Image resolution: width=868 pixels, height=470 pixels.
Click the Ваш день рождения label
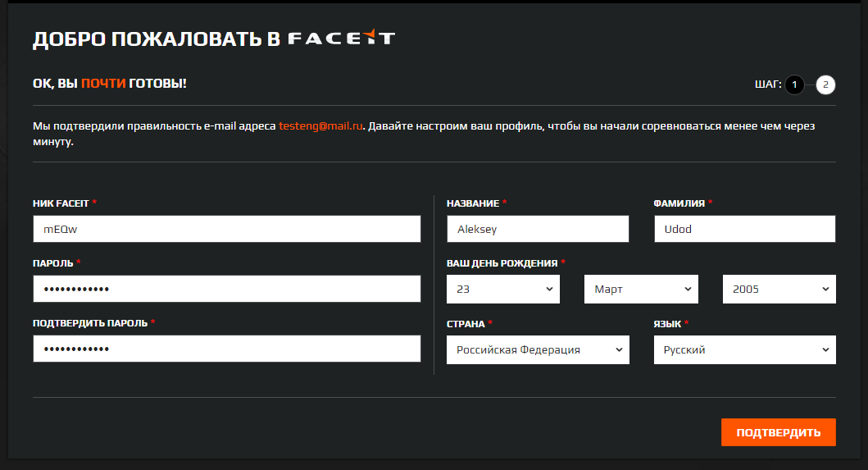click(x=502, y=263)
